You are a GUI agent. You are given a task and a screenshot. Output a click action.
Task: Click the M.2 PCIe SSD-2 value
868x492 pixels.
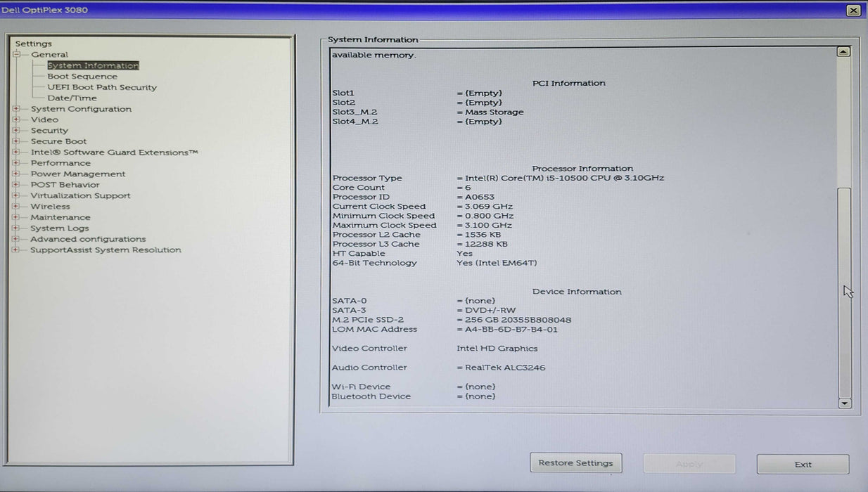(x=518, y=320)
